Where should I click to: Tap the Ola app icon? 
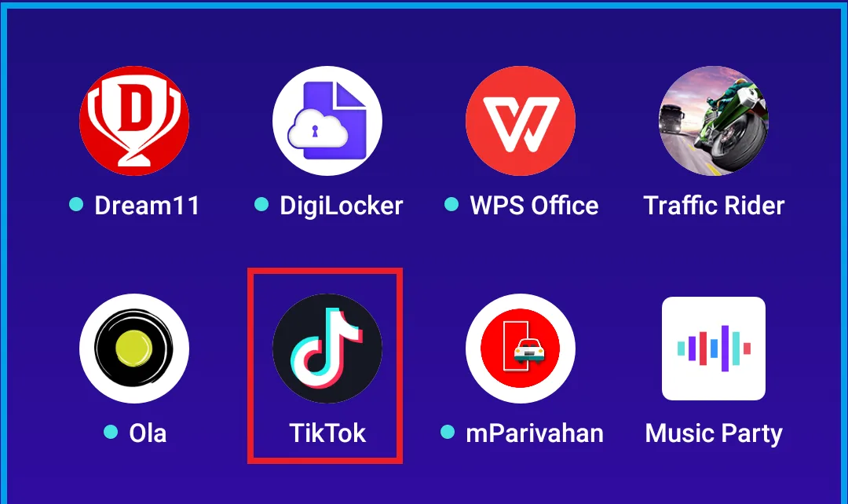pos(134,349)
